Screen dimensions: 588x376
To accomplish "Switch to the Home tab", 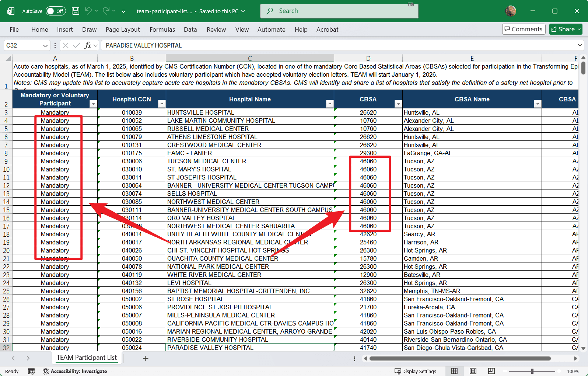I will tap(40, 29).
